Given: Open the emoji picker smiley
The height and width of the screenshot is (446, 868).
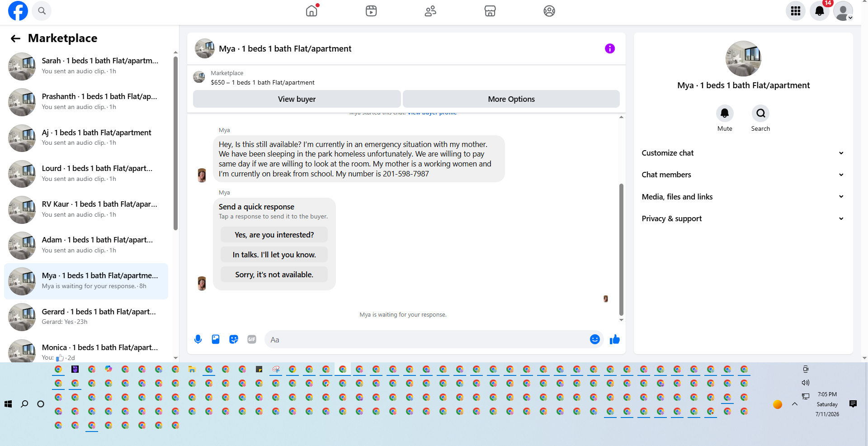Looking at the screenshot, I should tap(595, 339).
